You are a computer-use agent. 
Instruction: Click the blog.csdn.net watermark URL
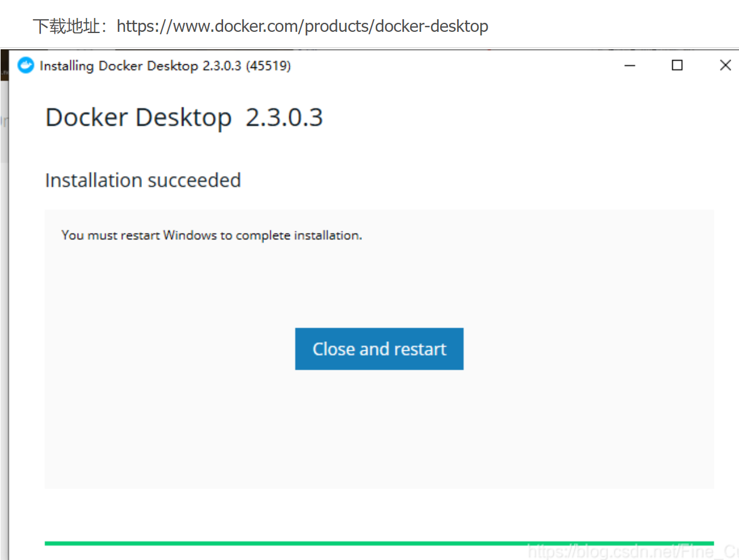(631, 551)
